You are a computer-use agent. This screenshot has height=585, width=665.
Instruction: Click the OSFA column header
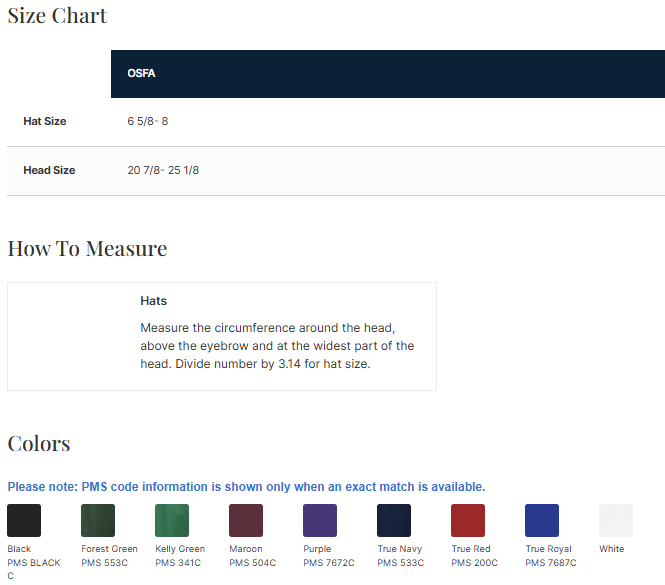[x=141, y=74]
